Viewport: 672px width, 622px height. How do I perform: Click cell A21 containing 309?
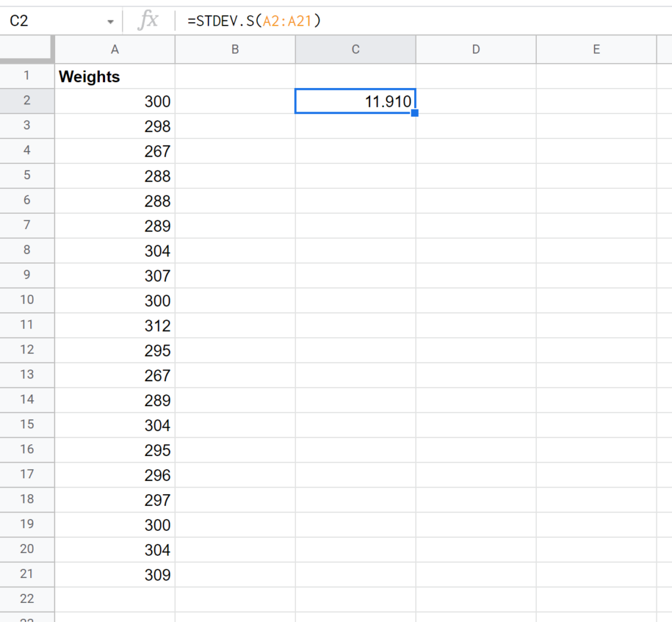click(115, 574)
